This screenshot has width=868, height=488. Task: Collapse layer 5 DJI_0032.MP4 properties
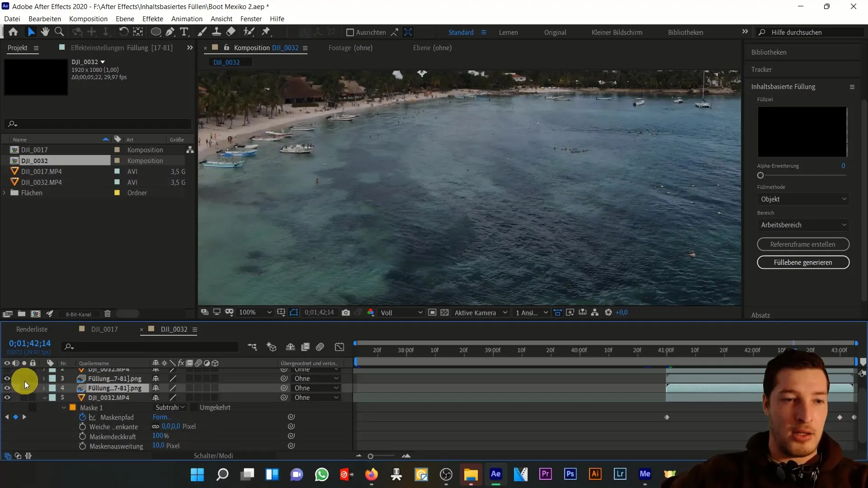click(44, 398)
